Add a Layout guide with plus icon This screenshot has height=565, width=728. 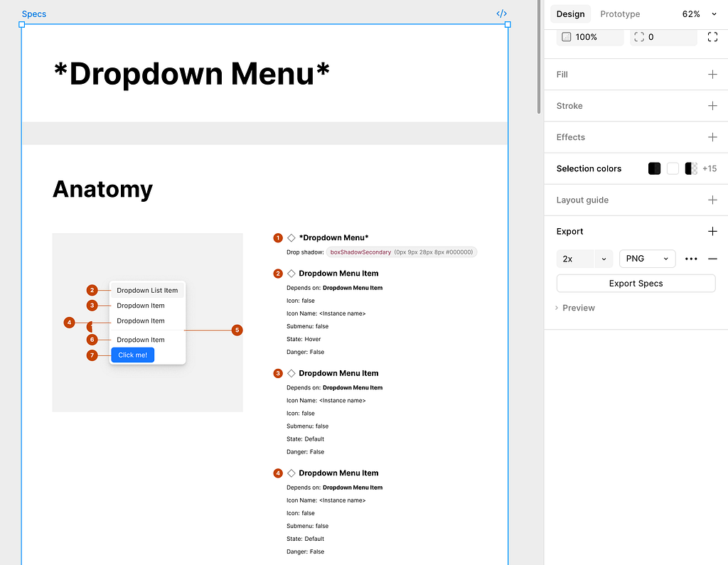pos(712,200)
